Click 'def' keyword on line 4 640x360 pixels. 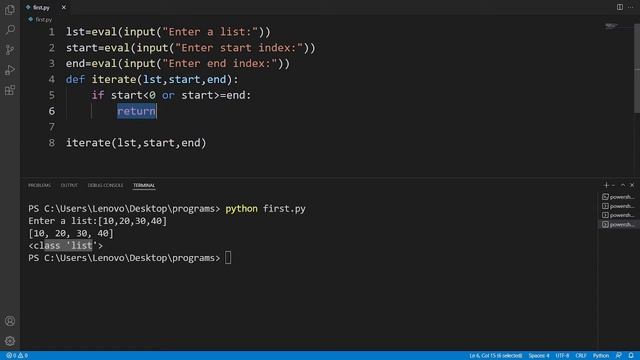pos(75,79)
